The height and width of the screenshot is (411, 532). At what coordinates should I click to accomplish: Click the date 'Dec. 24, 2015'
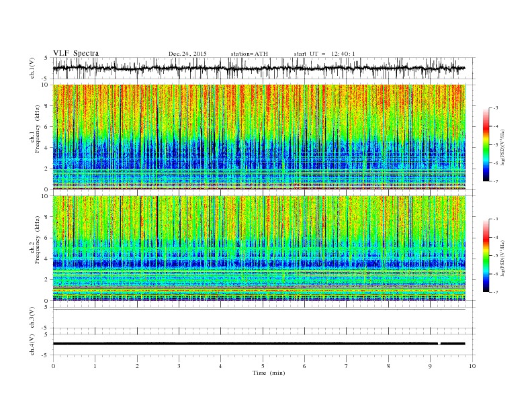pos(187,54)
